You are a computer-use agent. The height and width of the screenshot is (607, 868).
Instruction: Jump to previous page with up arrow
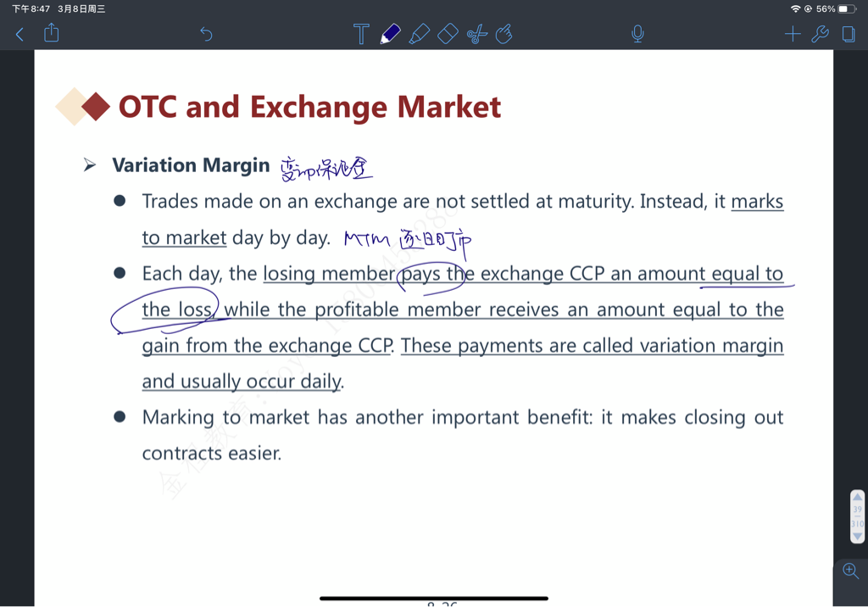click(857, 497)
